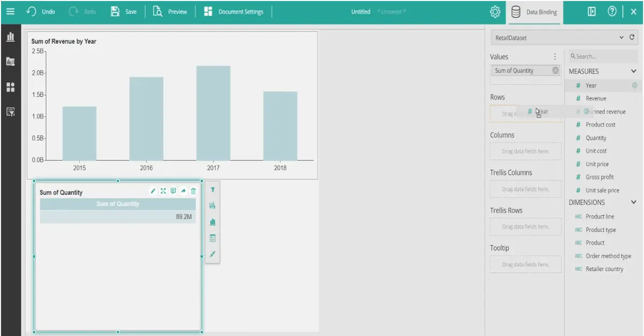
Task: Click the 2017 bar in the revenue chart
Action: click(213, 113)
